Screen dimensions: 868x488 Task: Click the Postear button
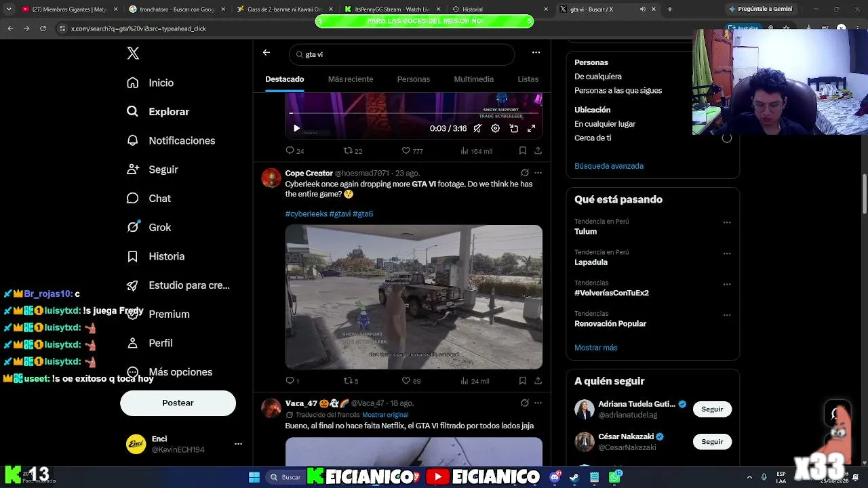click(x=178, y=403)
